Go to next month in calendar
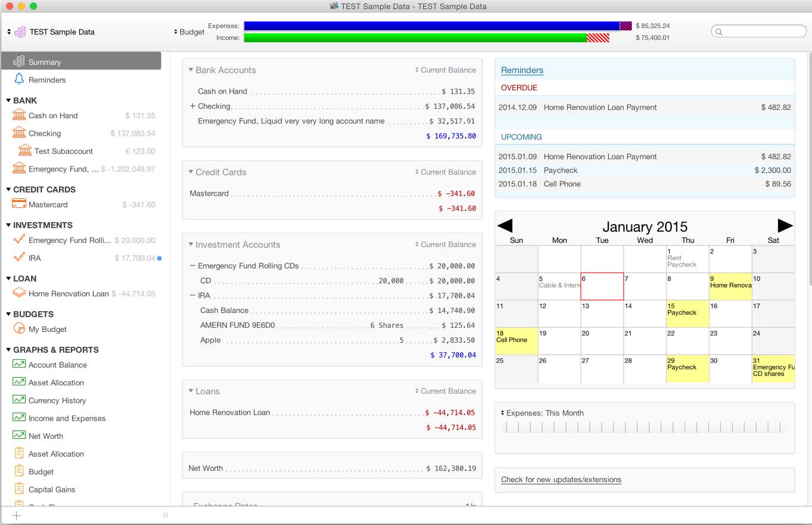 click(x=785, y=226)
